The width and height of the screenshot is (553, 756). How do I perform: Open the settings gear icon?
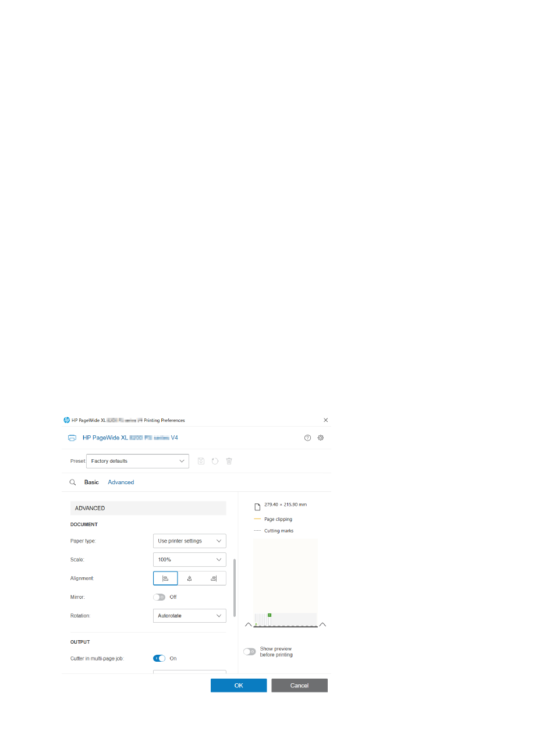(321, 438)
